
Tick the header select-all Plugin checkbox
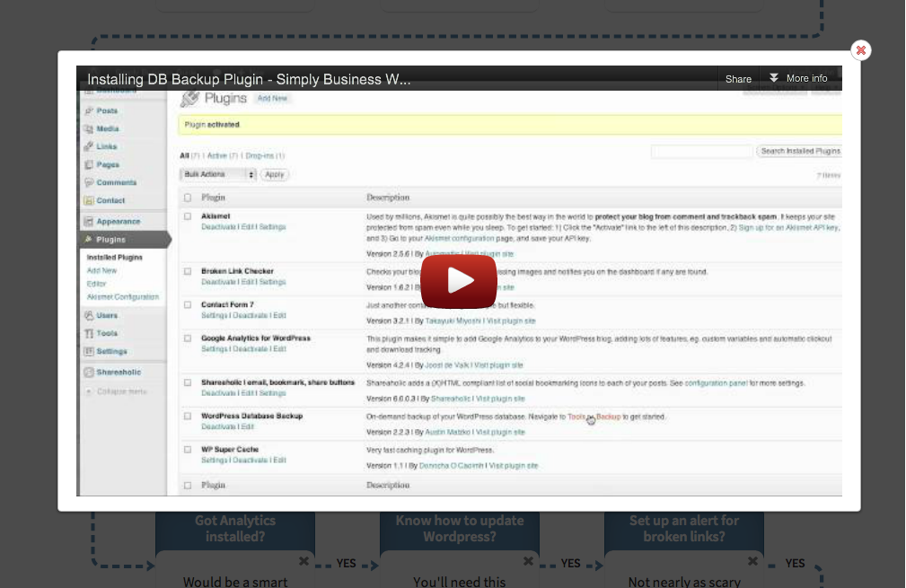[188, 197]
